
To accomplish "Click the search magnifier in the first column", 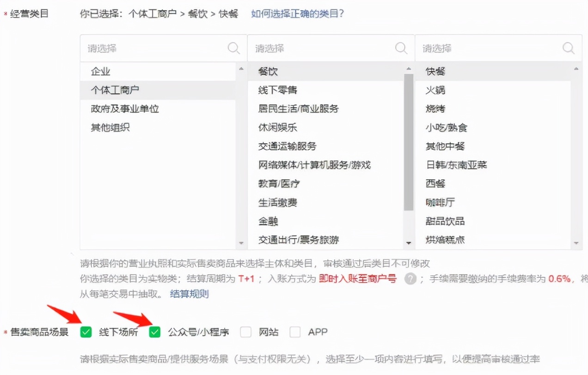I will point(233,48).
